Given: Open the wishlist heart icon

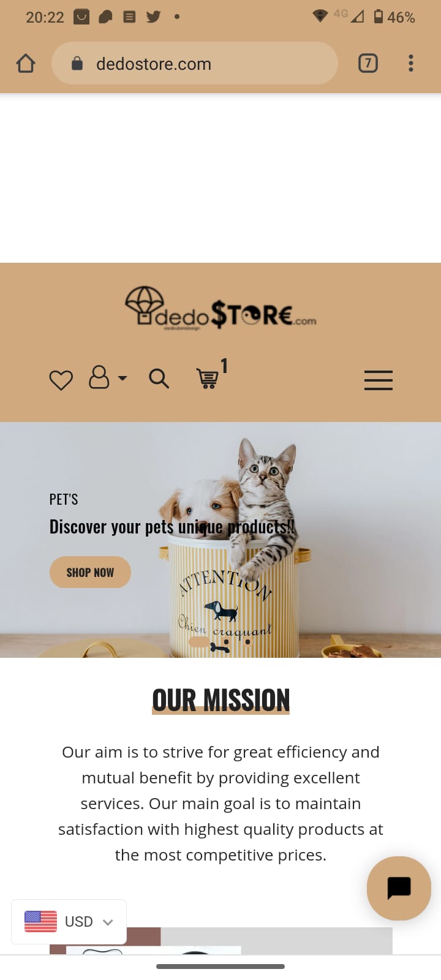Looking at the screenshot, I should click(61, 380).
